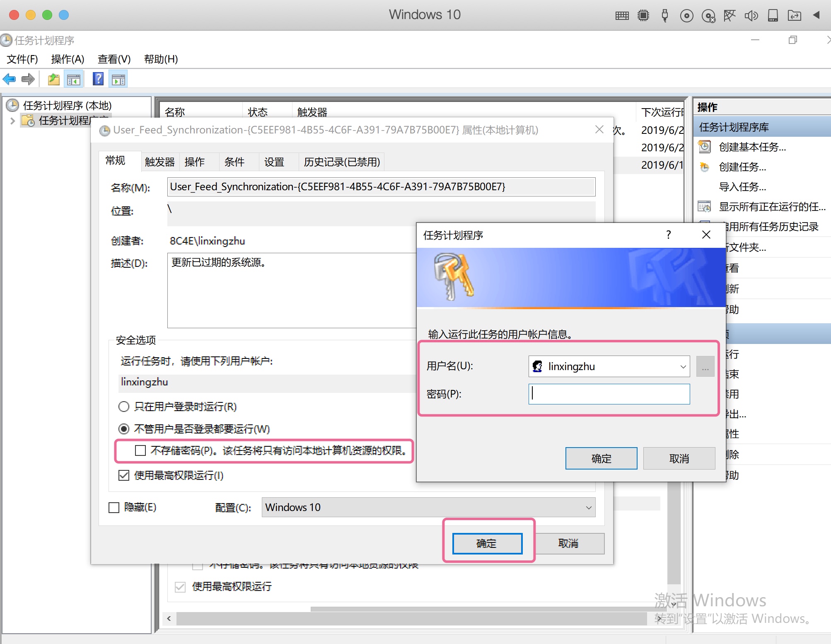Viewport: 831px width, 644px height.
Task: Click the back arrow toolbar icon
Action: [9, 79]
